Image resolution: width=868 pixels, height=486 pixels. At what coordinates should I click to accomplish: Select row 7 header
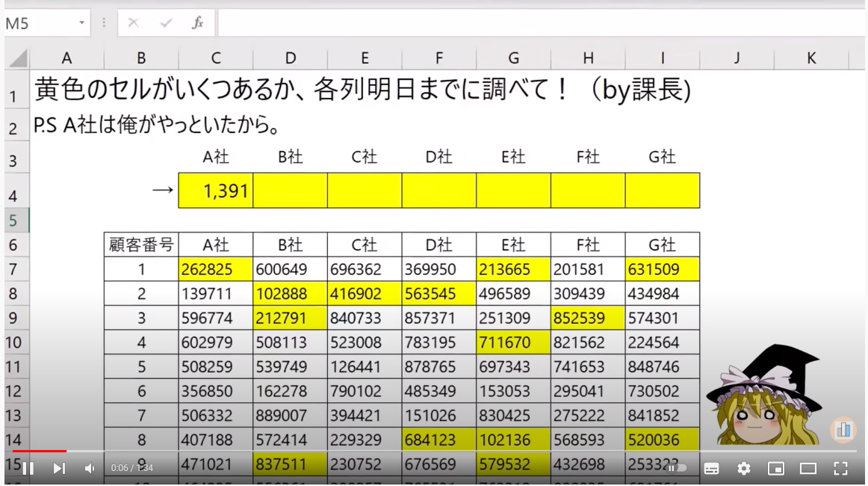coord(15,269)
